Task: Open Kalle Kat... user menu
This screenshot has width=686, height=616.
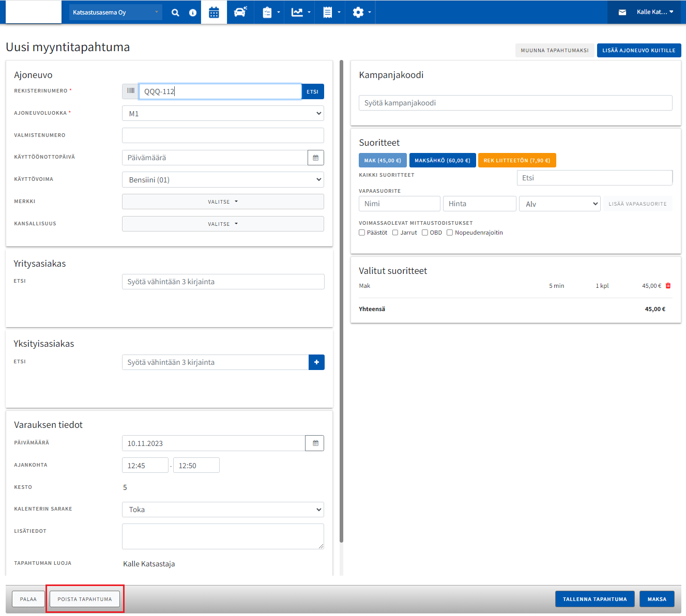Action: point(655,12)
